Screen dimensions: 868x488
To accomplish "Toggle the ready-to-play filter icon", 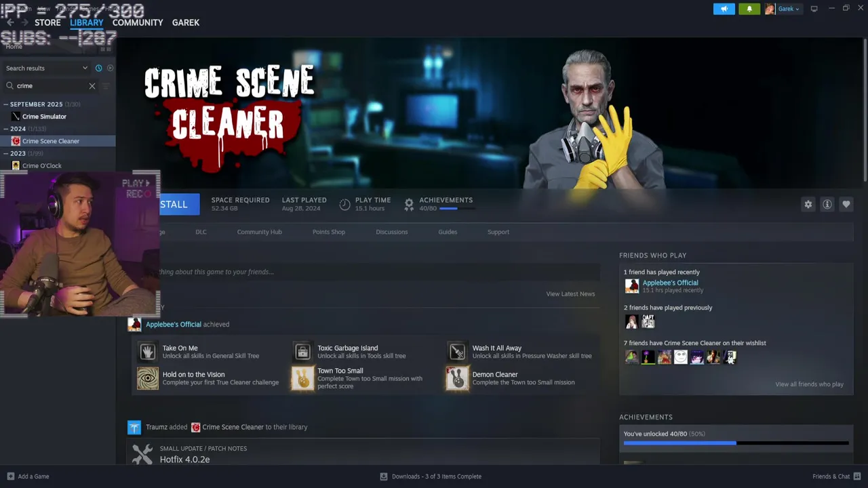I will (110, 68).
